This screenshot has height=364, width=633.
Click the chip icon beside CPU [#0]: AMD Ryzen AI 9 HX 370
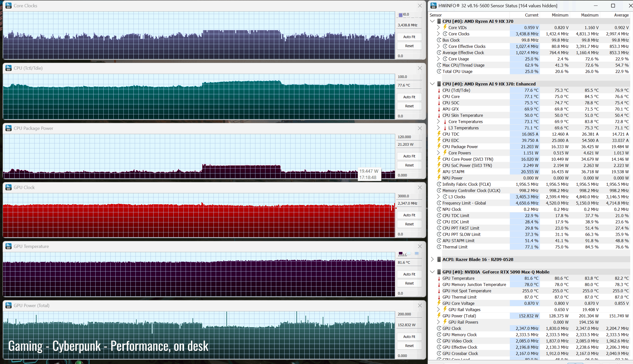(x=439, y=21)
